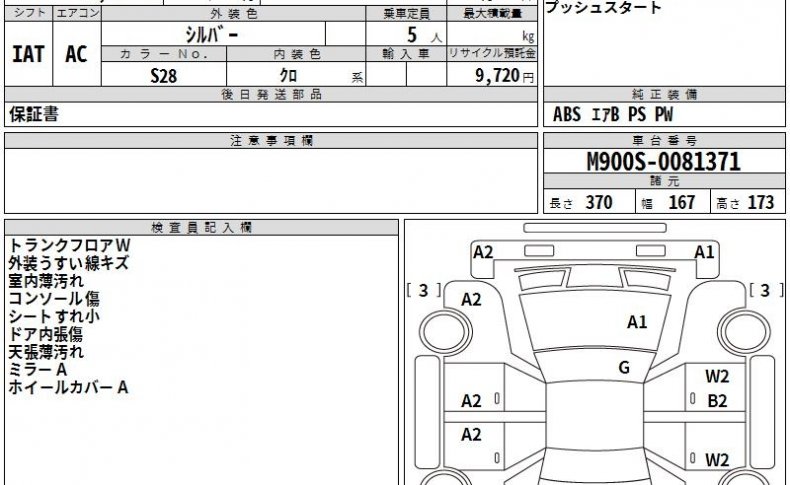The image size is (790, 485).
Task: Select the プッシュスタート text
Action: pyautogui.click(x=603, y=8)
